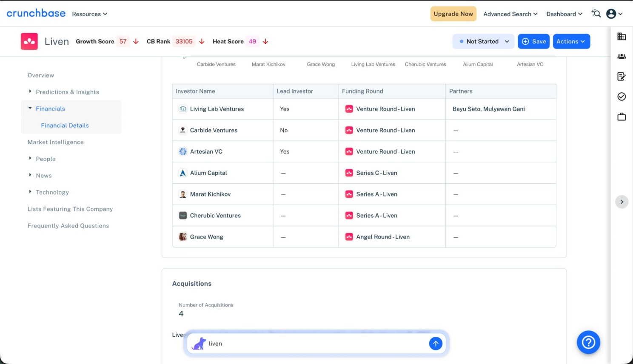Open the briefcase icon in right rail

[622, 117]
